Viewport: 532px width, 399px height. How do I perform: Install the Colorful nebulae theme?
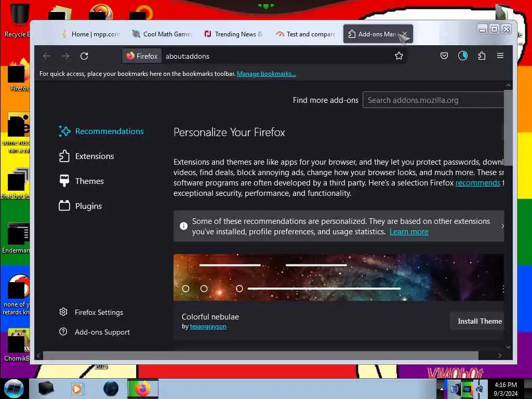(477, 321)
